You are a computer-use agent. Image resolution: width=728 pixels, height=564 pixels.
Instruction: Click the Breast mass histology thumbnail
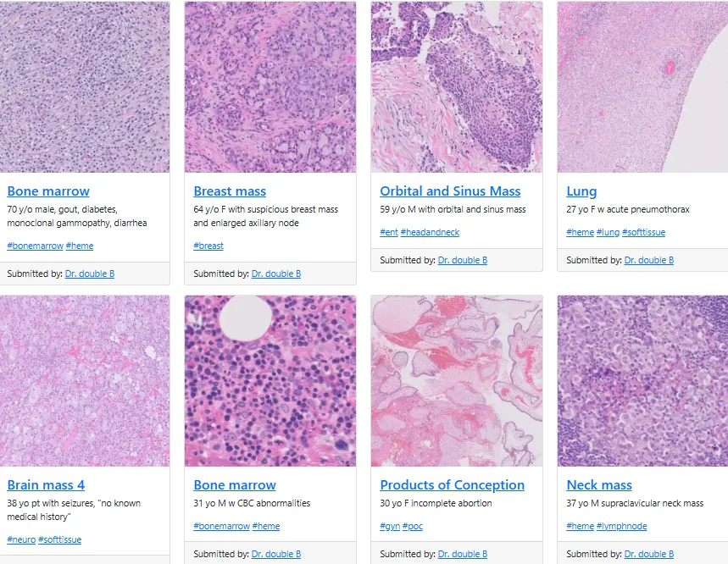tap(270, 86)
